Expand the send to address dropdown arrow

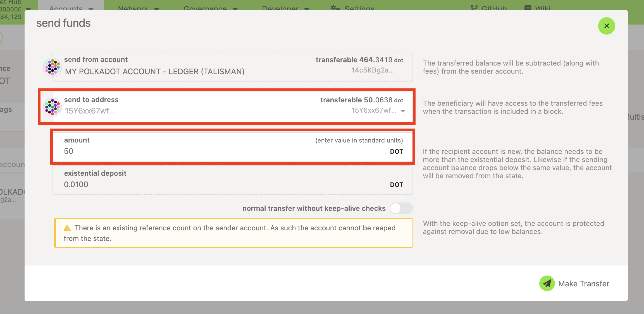(x=403, y=111)
